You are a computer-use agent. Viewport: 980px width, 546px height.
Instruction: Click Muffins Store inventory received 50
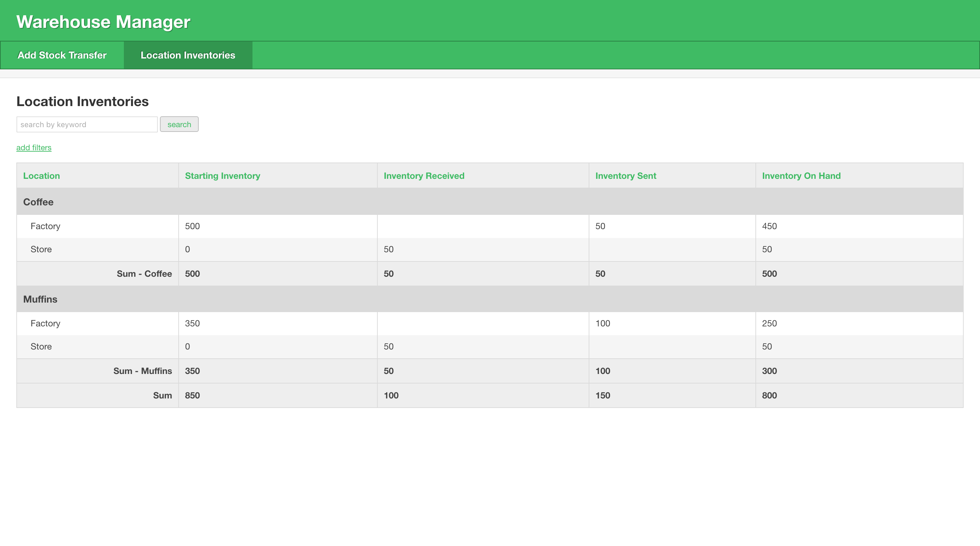coord(388,347)
